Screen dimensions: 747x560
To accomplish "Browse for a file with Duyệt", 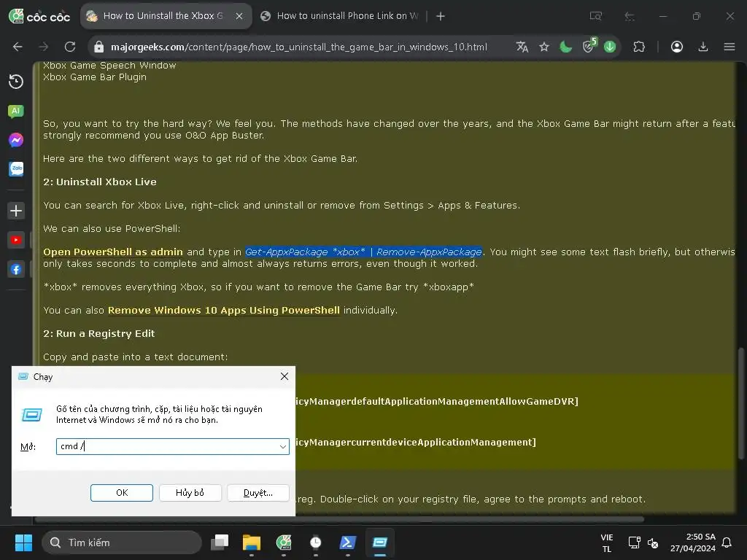I will (x=258, y=493).
